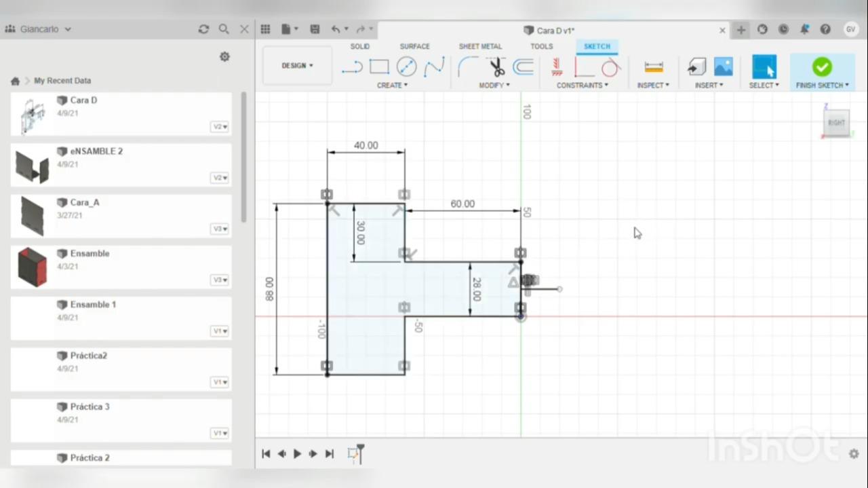
Task: Select the Circle sketch tool
Action: [406, 67]
